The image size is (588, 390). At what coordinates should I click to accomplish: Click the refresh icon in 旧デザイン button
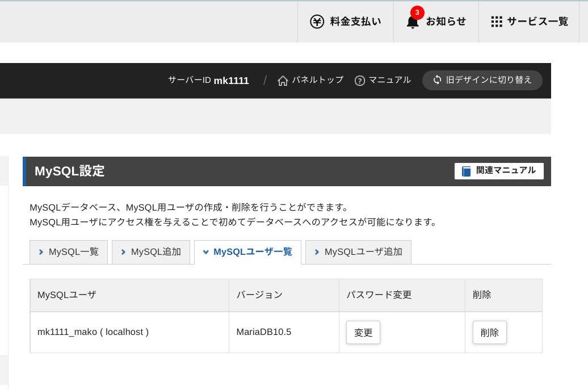[x=437, y=80]
